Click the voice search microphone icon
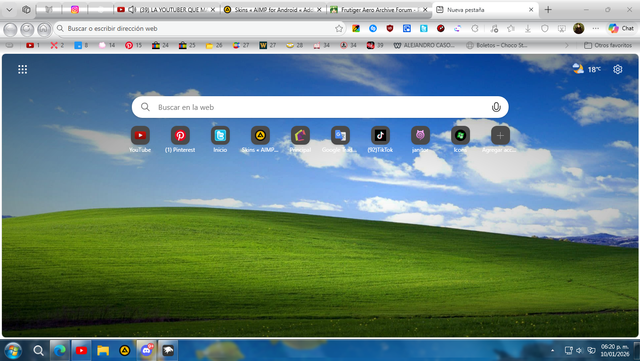The width and height of the screenshot is (640, 361). point(496,107)
